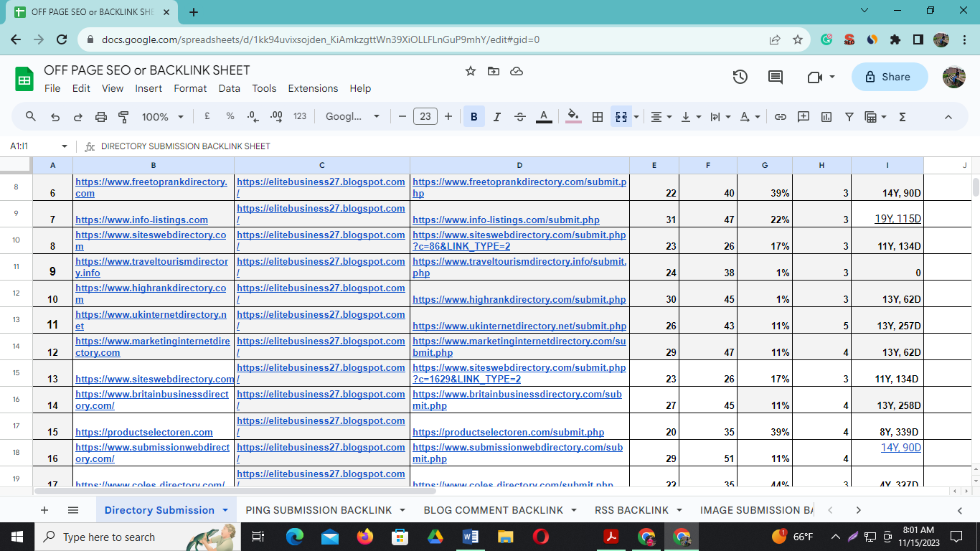
Task: Open the zoom level dropdown
Action: 161,116
